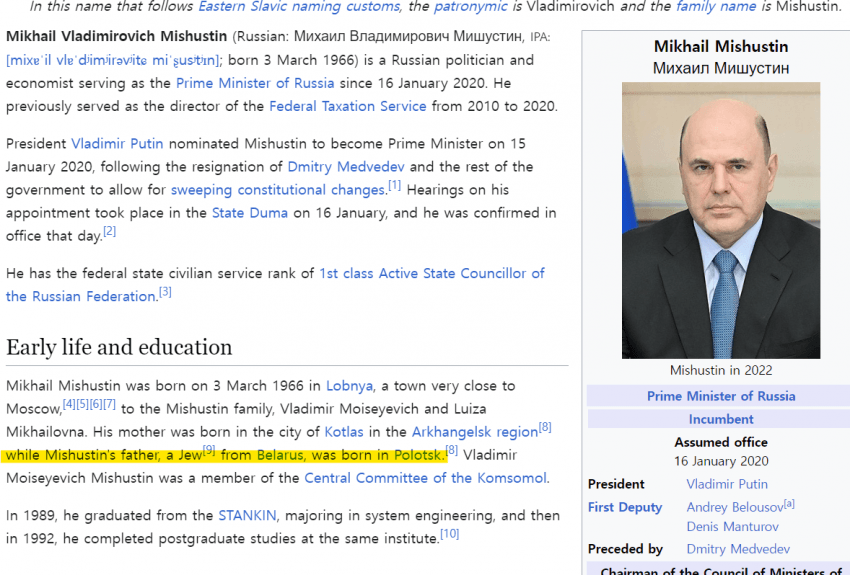Open the Eastern Slavic naming customs link
The image size is (850, 575).
click(x=300, y=7)
